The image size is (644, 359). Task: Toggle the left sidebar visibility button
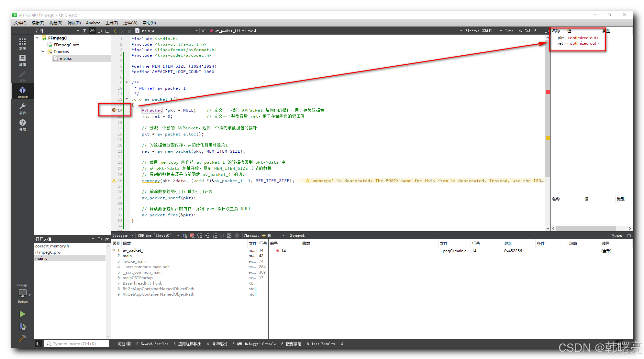click(38, 344)
